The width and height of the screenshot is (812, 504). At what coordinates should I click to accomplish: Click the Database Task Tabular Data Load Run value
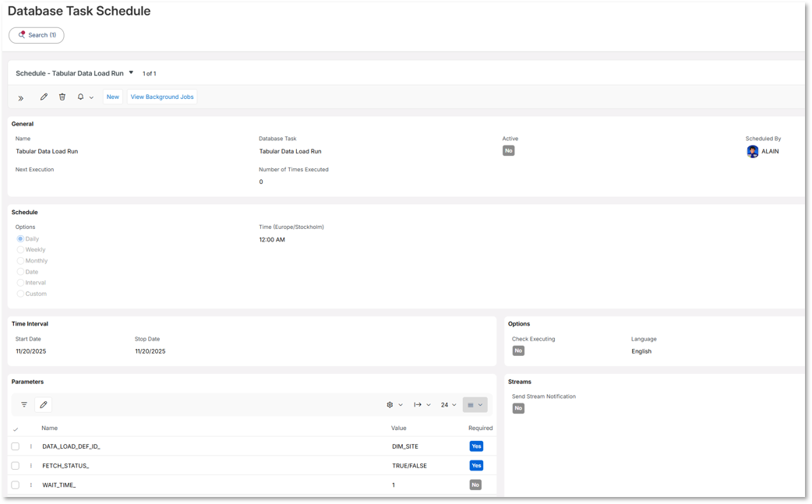[x=290, y=151]
